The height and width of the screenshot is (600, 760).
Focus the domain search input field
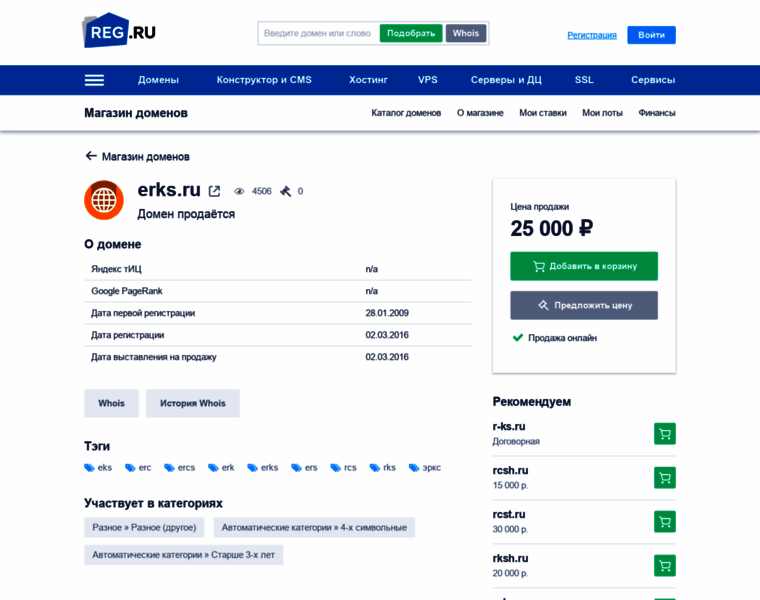(319, 33)
